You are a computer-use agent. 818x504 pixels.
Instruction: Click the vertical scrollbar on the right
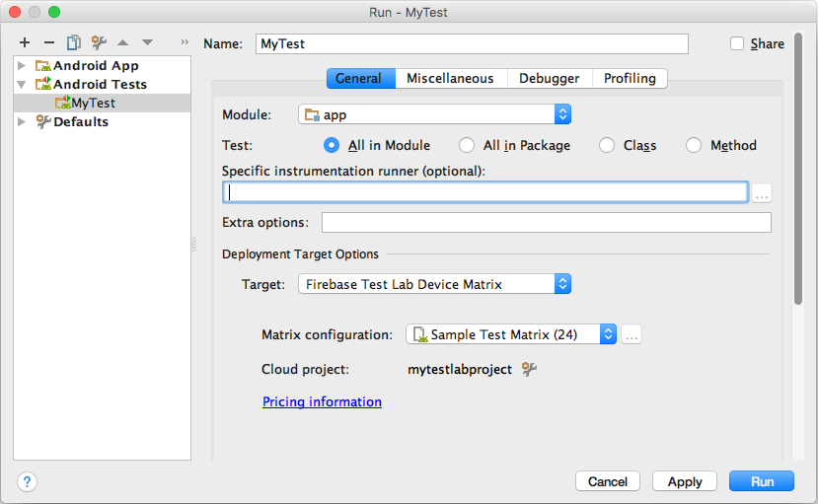[x=797, y=178]
